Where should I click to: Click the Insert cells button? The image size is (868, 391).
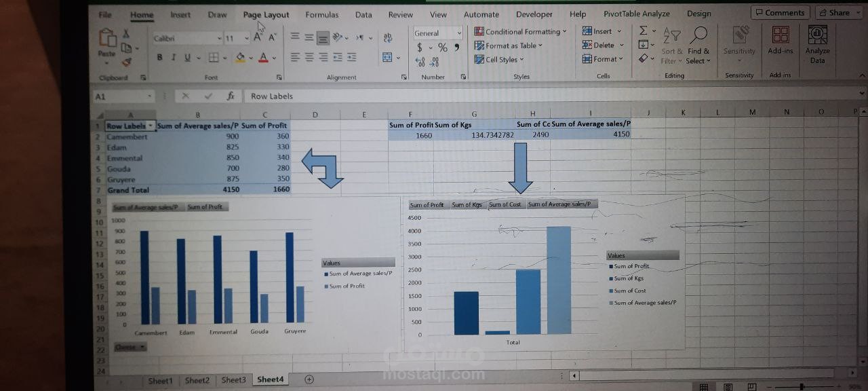coord(601,31)
